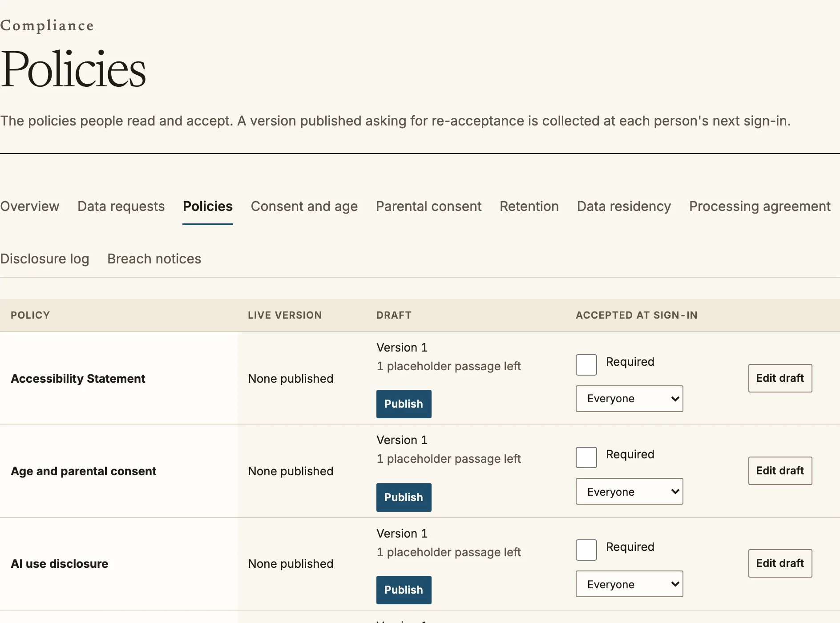Go to Processing agreement tab
The image size is (840, 623).
coord(759,206)
